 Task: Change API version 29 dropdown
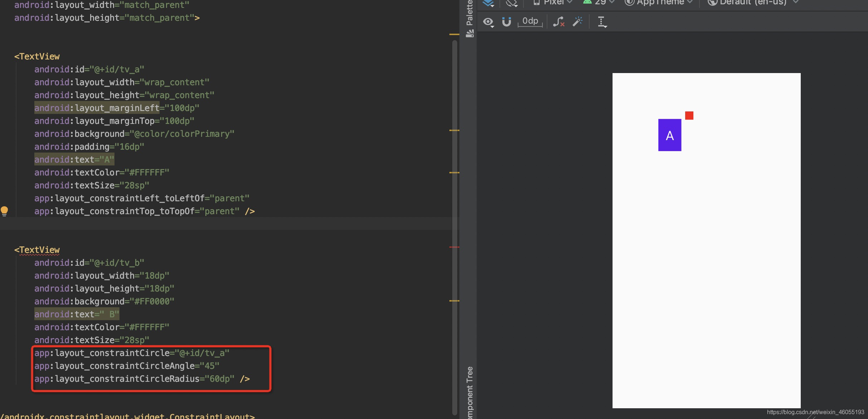[599, 3]
